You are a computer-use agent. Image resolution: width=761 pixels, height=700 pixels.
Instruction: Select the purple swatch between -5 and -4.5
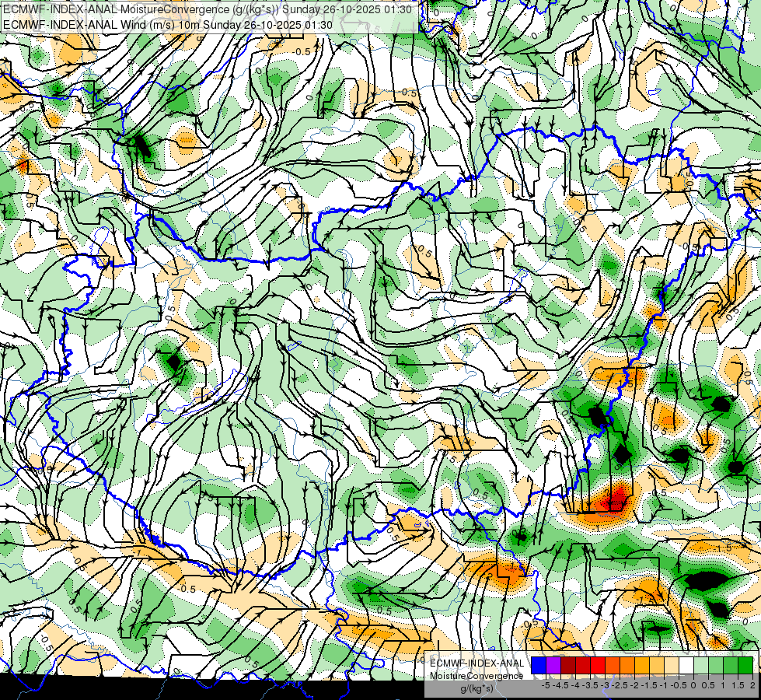click(553, 666)
